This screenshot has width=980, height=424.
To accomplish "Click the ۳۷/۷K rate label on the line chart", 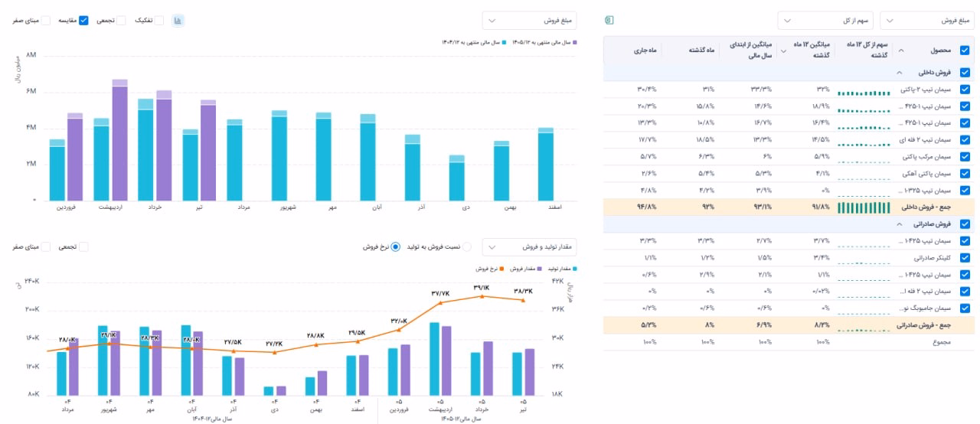I will pos(440,293).
